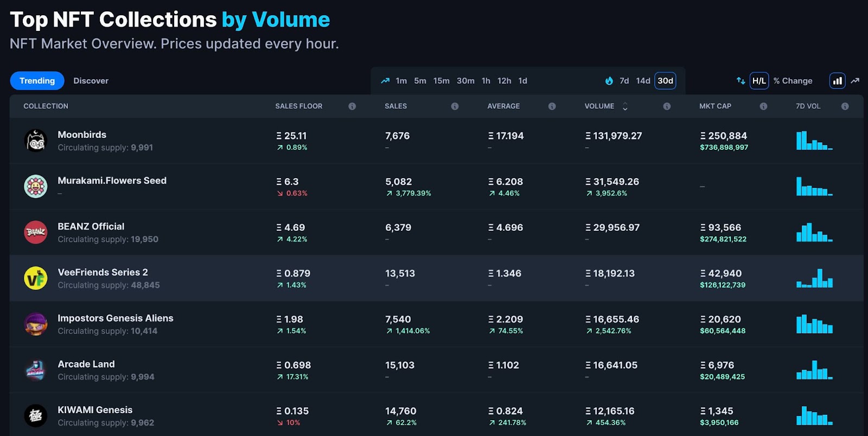Sort by the Collection column header

(x=46, y=106)
